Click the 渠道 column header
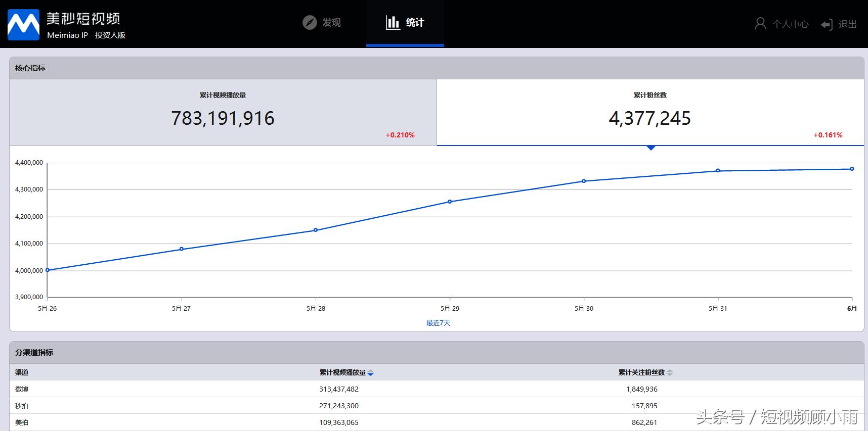 (22, 372)
